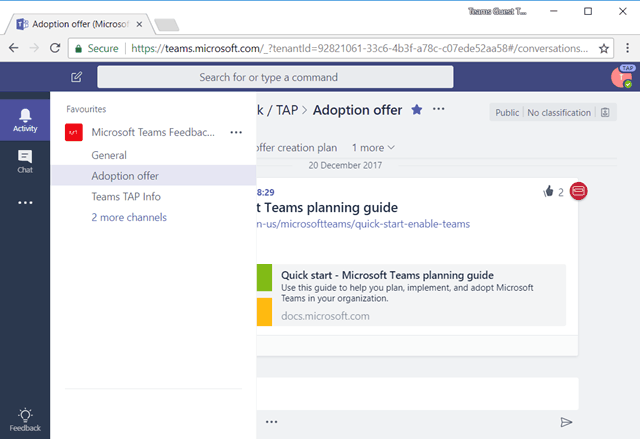This screenshot has width=640, height=439.
Task: Click the red message sender avatar
Action: pos(578,191)
